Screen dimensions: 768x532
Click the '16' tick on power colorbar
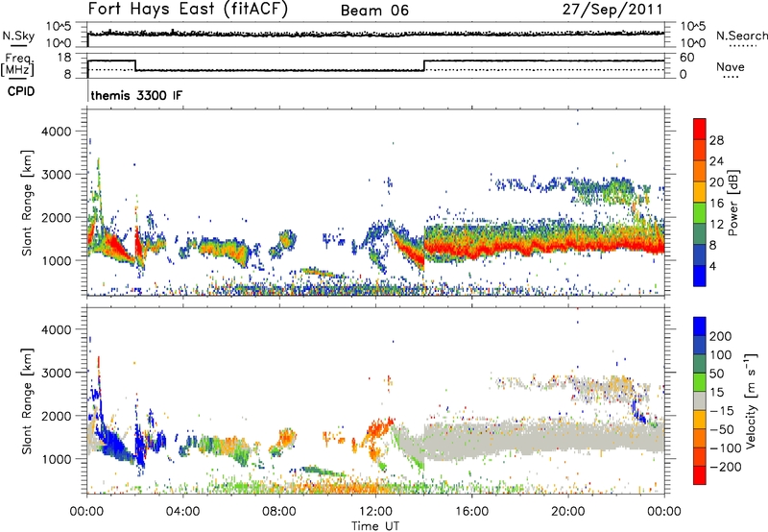[716, 204]
